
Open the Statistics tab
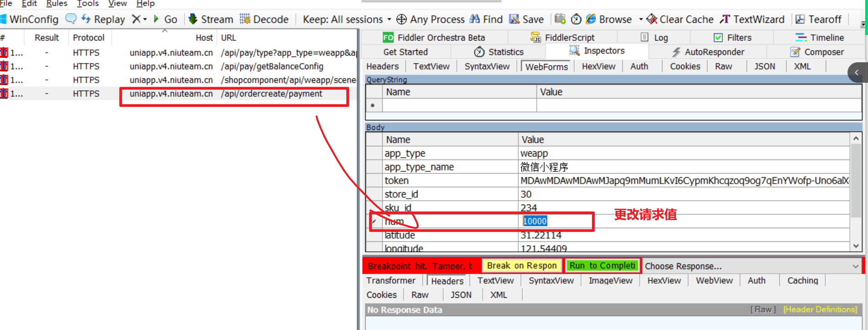[499, 52]
